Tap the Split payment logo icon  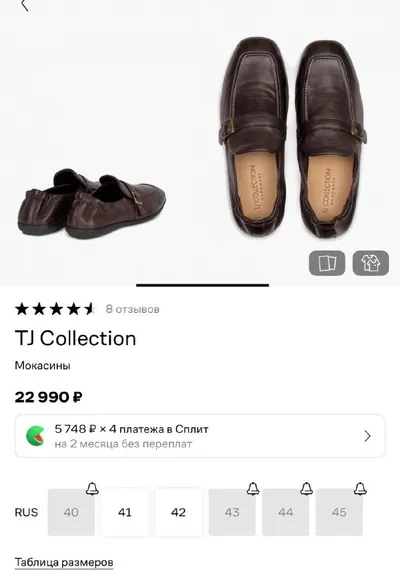pyautogui.click(x=36, y=436)
